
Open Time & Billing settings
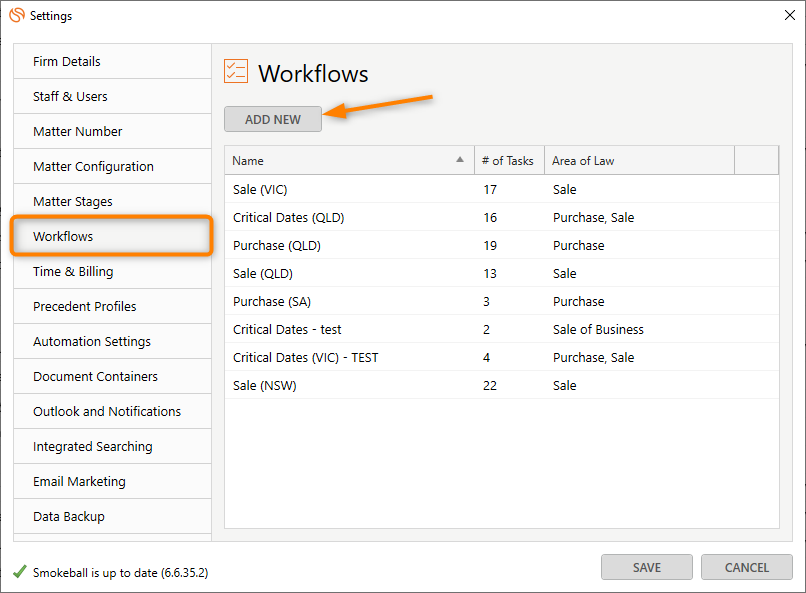point(73,272)
